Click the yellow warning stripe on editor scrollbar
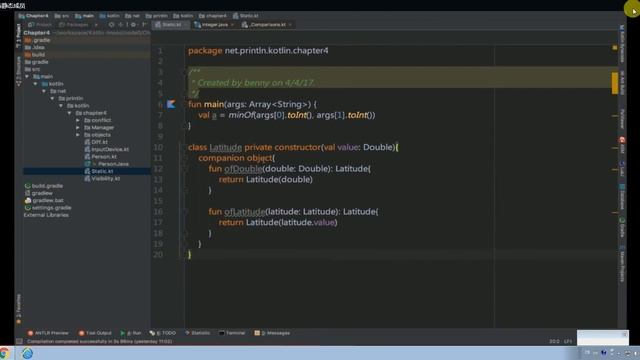 tap(615, 83)
